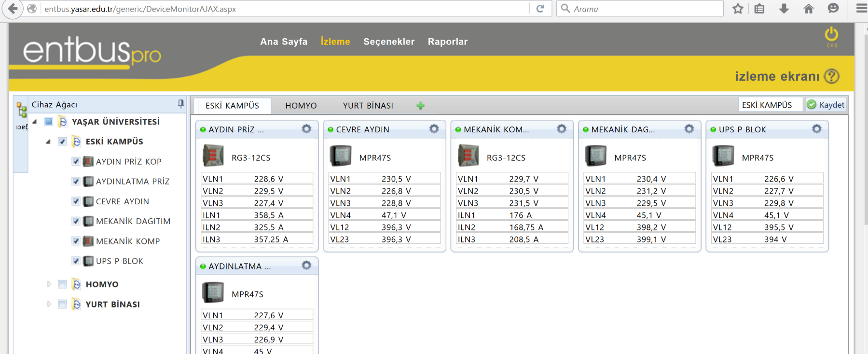Viewport: 868px width, 354px height.
Task: Open the browser chat smiley icon
Action: click(833, 9)
